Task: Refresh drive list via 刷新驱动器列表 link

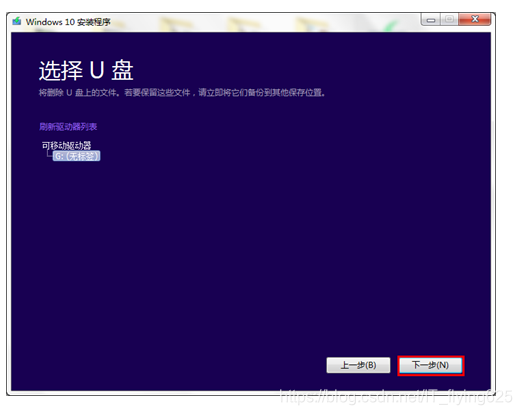Action: tap(68, 127)
